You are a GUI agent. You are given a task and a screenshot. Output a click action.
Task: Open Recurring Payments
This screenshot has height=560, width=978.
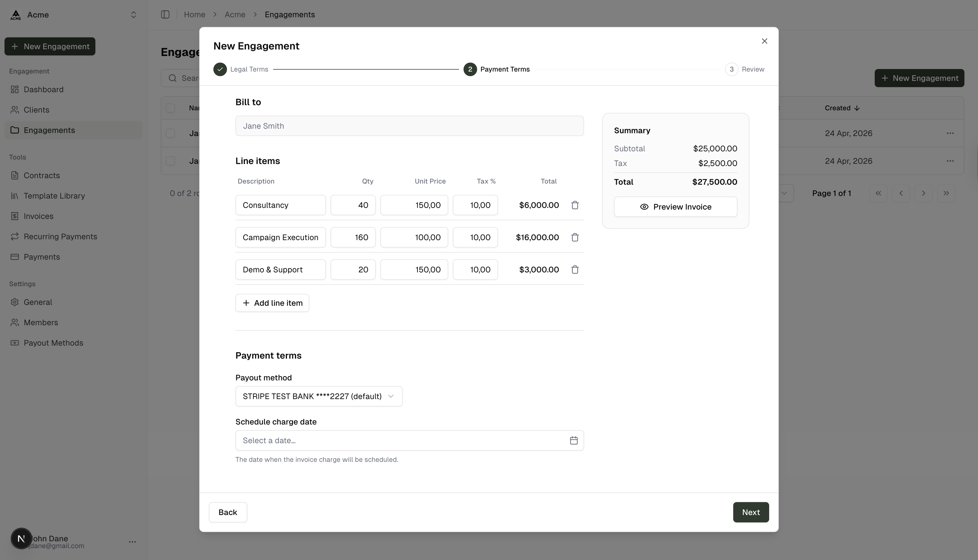[74, 236]
